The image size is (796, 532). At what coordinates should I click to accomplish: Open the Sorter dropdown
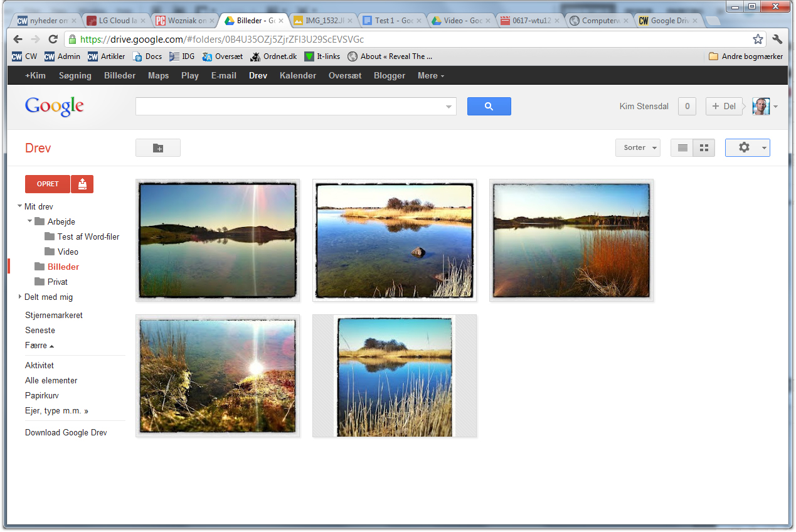point(637,147)
